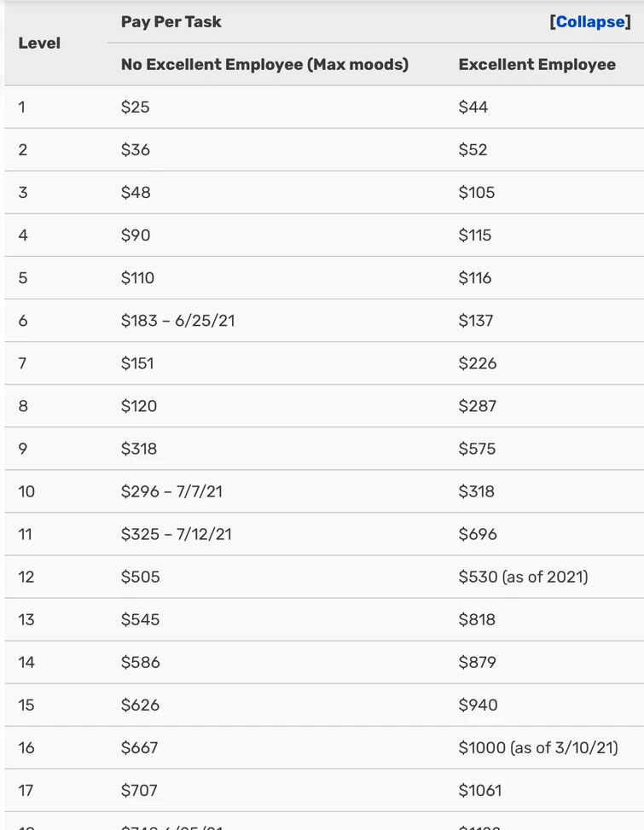Click the $1061 pay cell
Image resolution: width=644 pixels, height=830 pixels.
(480, 791)
